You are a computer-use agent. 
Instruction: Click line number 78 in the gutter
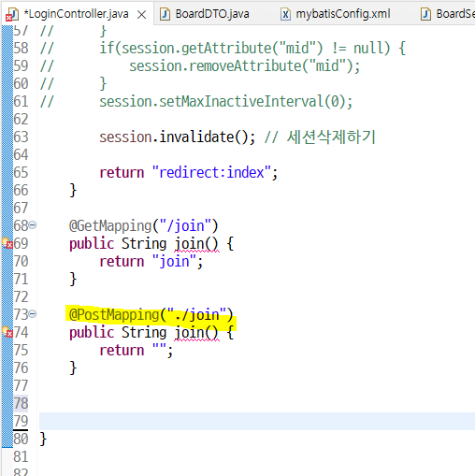(x=21, y=403)
